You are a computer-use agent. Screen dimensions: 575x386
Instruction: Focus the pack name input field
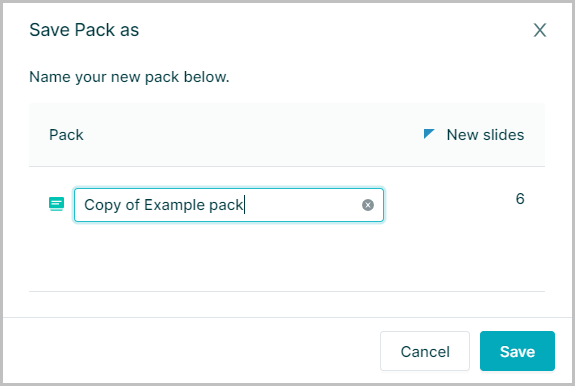click(229, 205)
